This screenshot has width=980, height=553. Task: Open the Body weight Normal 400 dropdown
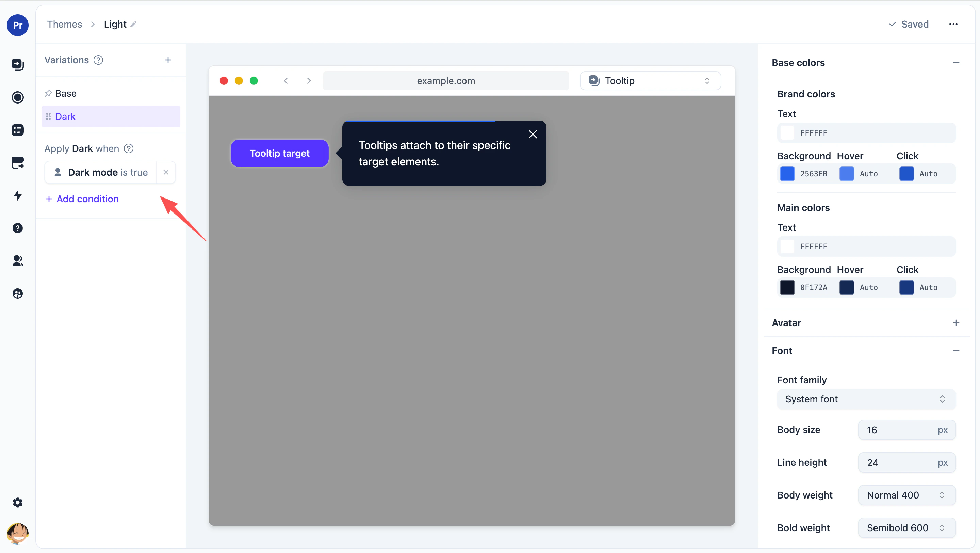907,495
